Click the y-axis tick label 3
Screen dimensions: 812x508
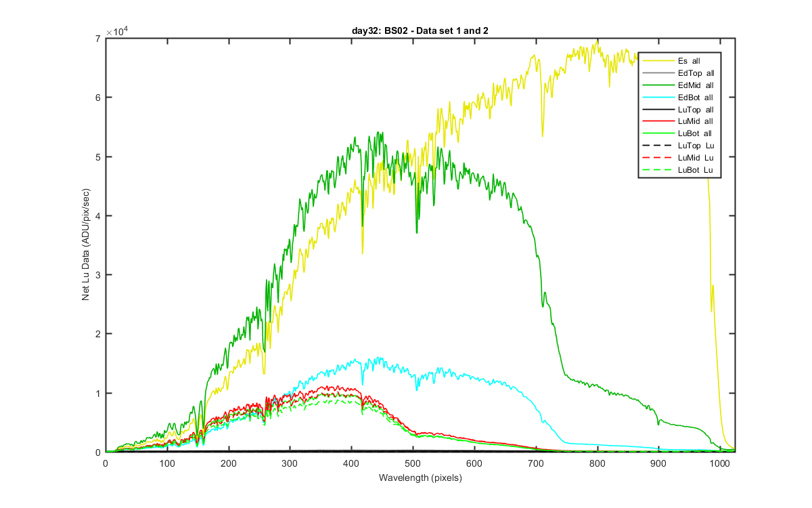99,275
